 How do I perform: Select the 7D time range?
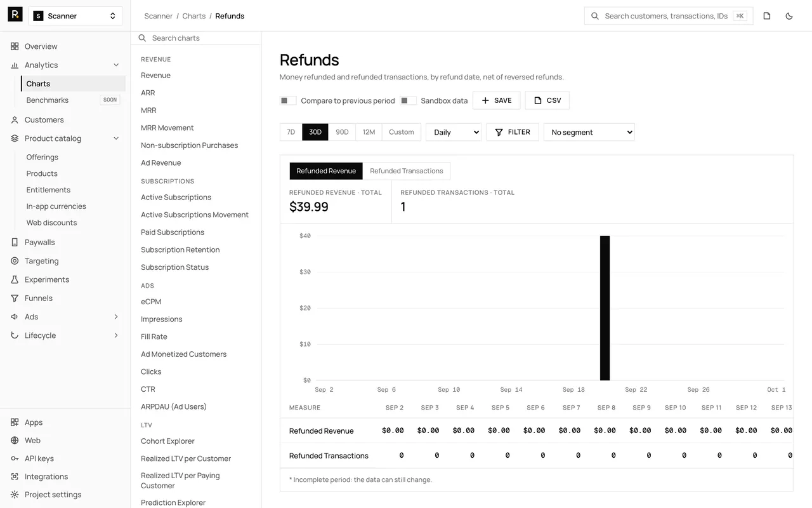(x=291, y=132)
